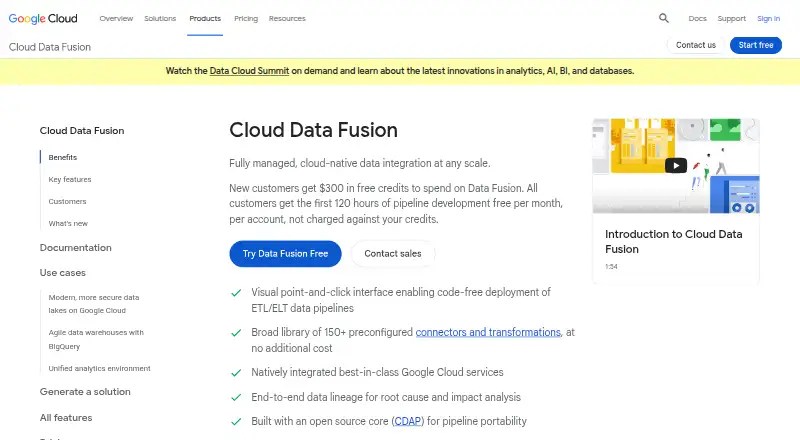The width and height of the screenshot is (800, 440).
Task: Click the Start free button
Action: (756, 45)
